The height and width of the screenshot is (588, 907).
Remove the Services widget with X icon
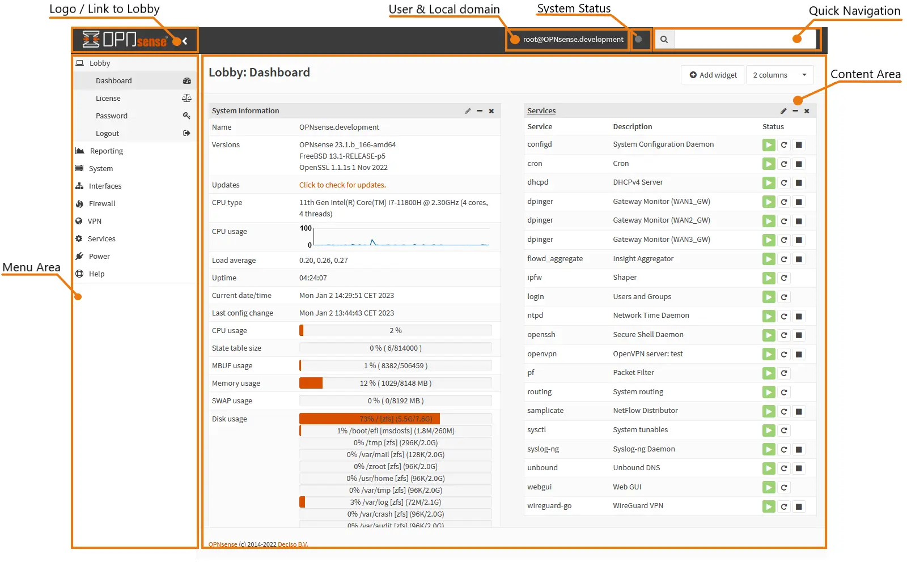pos(807,111)
